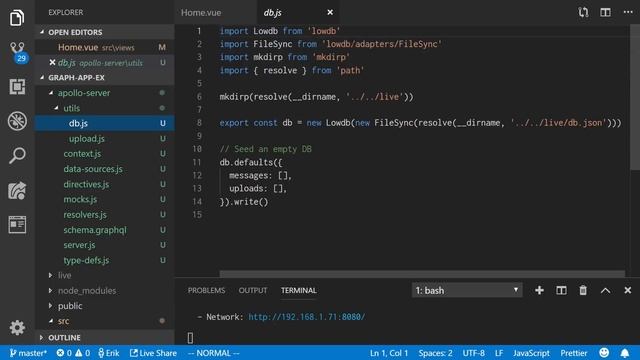Viewport: 640px width, 360px height.
Task: Start Live Share from status bar
Action: [153, 353]
